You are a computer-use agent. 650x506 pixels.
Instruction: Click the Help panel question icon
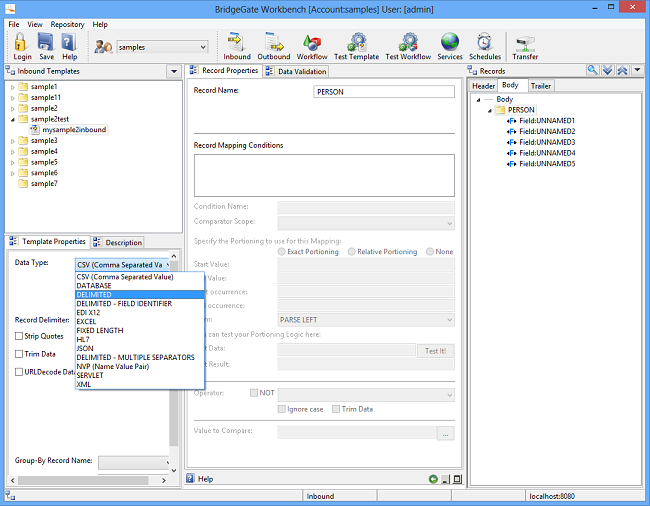[190, 479]
